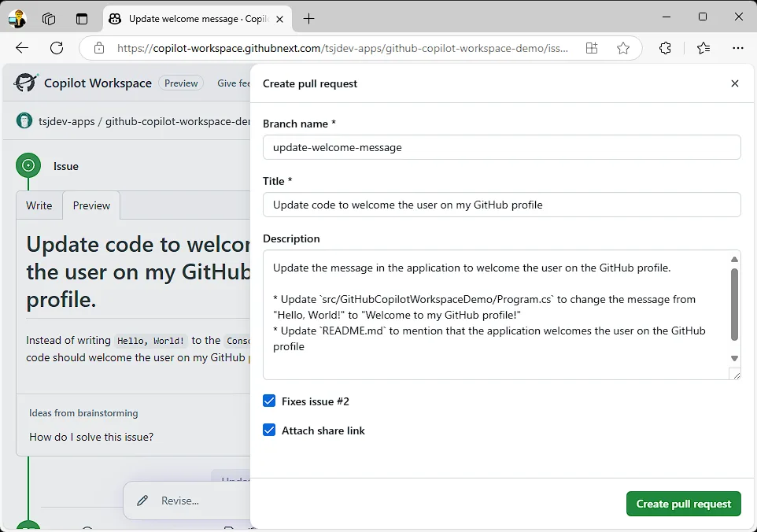
Task: Click the Copilot Workspace logo icon
Action: (26, 83)
